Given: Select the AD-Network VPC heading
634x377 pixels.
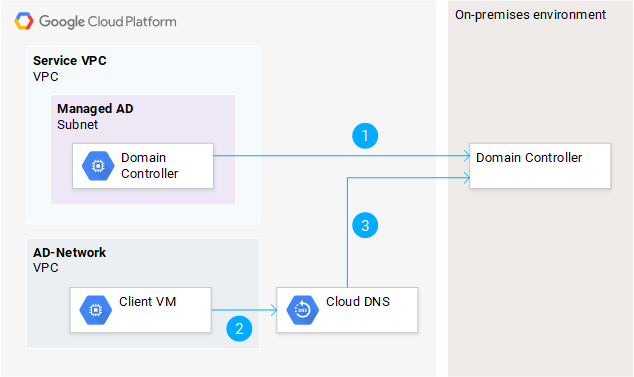Looking at the screenshot, I should click(69, 253).
